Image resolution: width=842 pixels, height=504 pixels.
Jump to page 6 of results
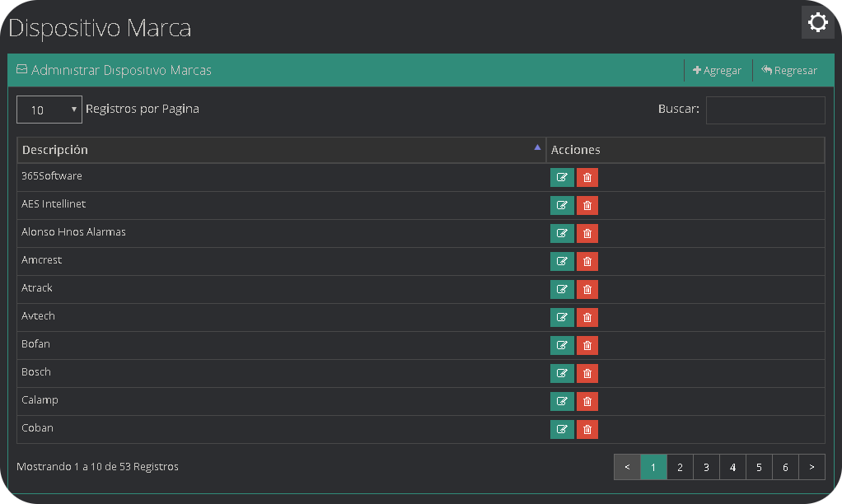pos(785,467)
